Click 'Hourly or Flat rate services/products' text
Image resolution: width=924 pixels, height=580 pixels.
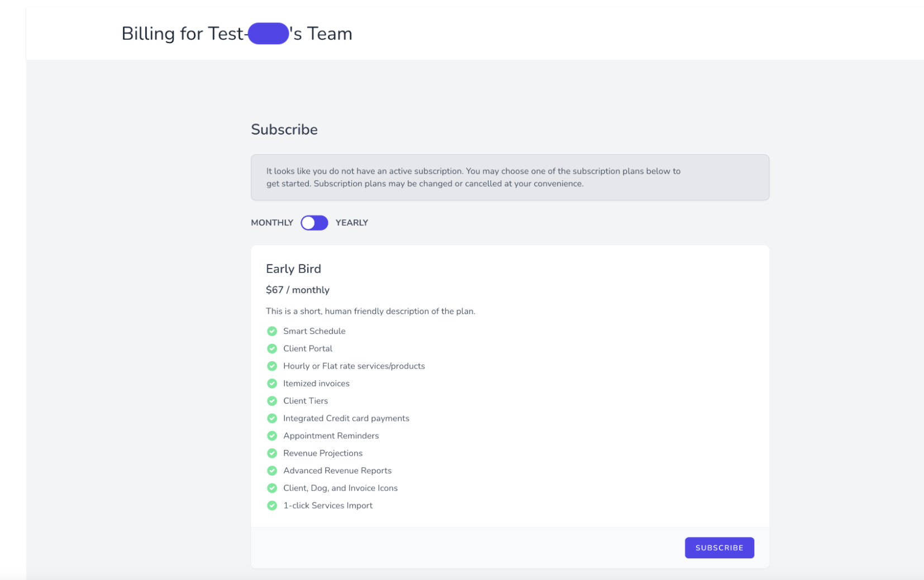[x=354, y=366]
